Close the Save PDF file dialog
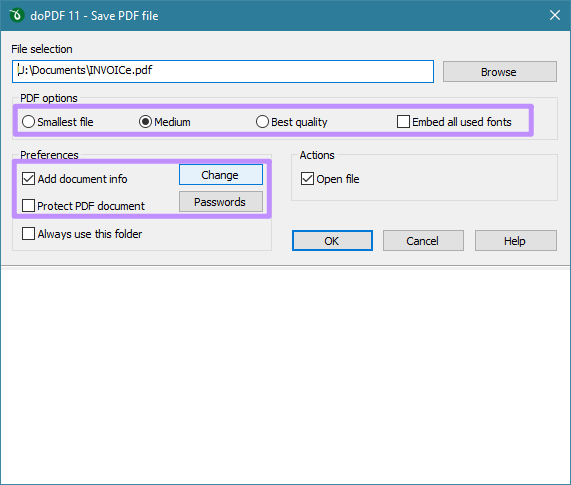Image resolution: width=571 pixels, height=485 pixels. pyautogui.click(x=555, y=15)
